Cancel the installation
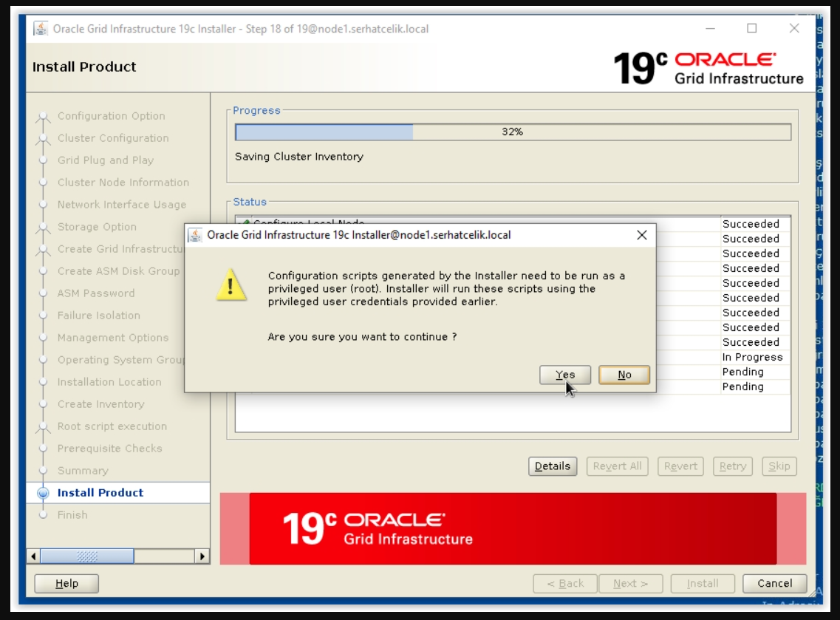 pos(775,583)
